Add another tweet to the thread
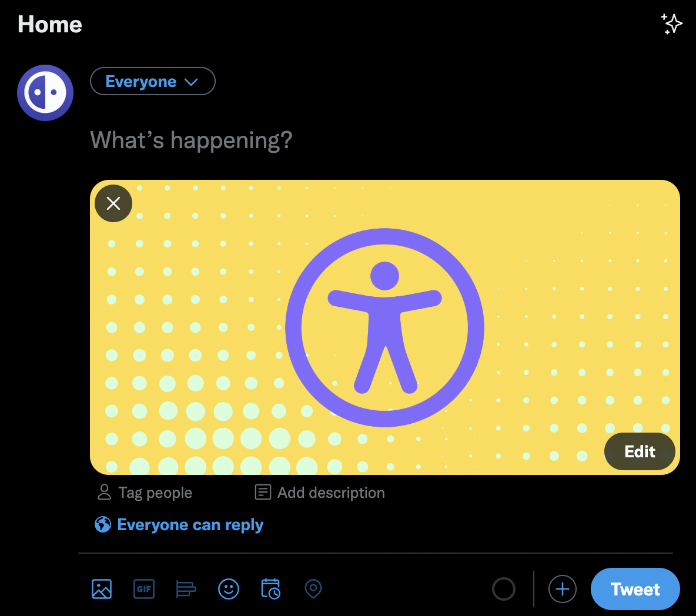Image resolution: width=696 pixels, height=616 pixels. [x=562, y=589]
